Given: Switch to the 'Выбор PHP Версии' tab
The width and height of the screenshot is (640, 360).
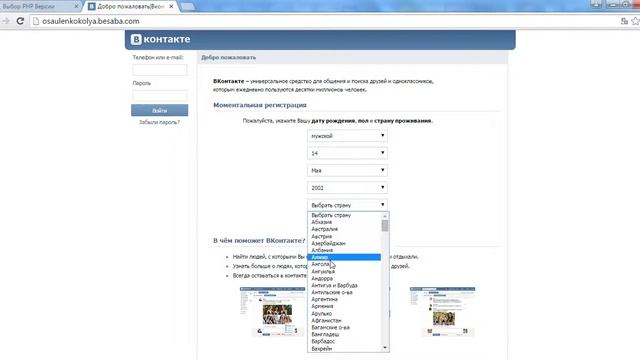Looking at the screenshot, I should pos(39,7).
